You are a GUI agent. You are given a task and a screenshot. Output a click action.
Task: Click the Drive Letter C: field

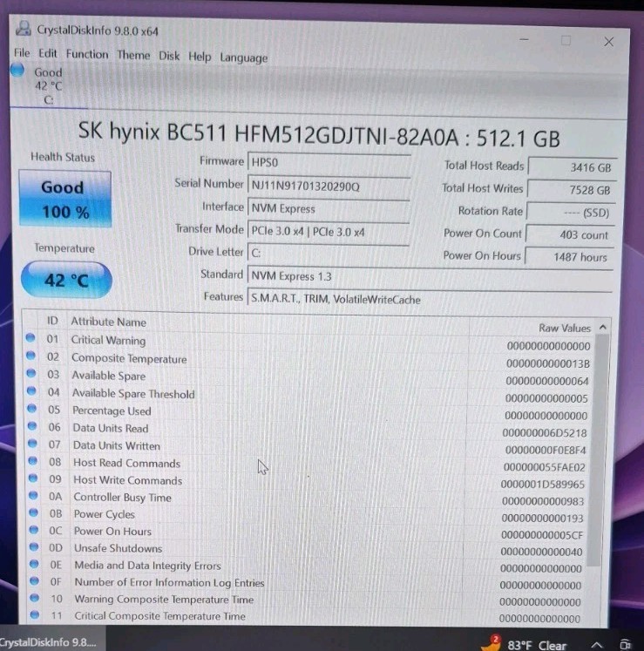(x=328, y=253)
